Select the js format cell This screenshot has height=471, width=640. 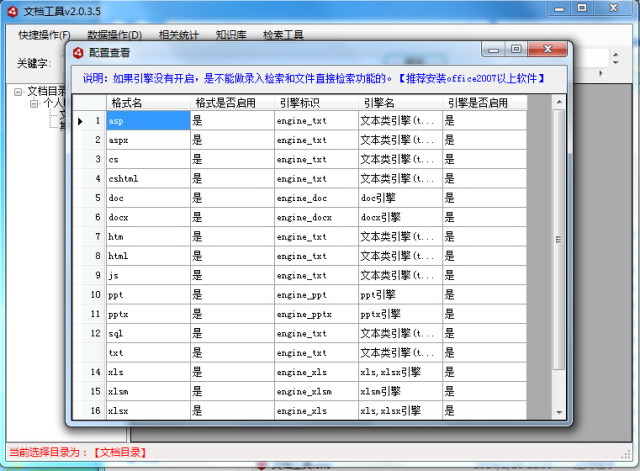pyautogui.click(x=148, y=275)
